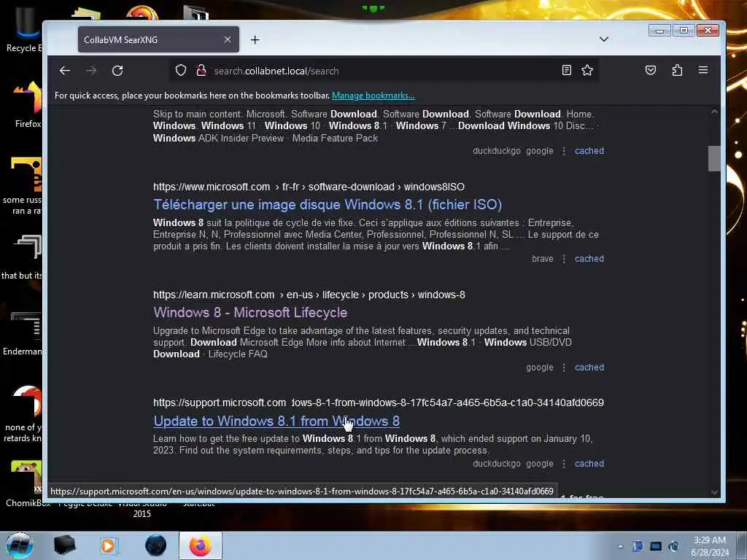The image size is (747, 560).
Task: Open cached link for Update to Windows 8.1 result
Action: [589, 463]
